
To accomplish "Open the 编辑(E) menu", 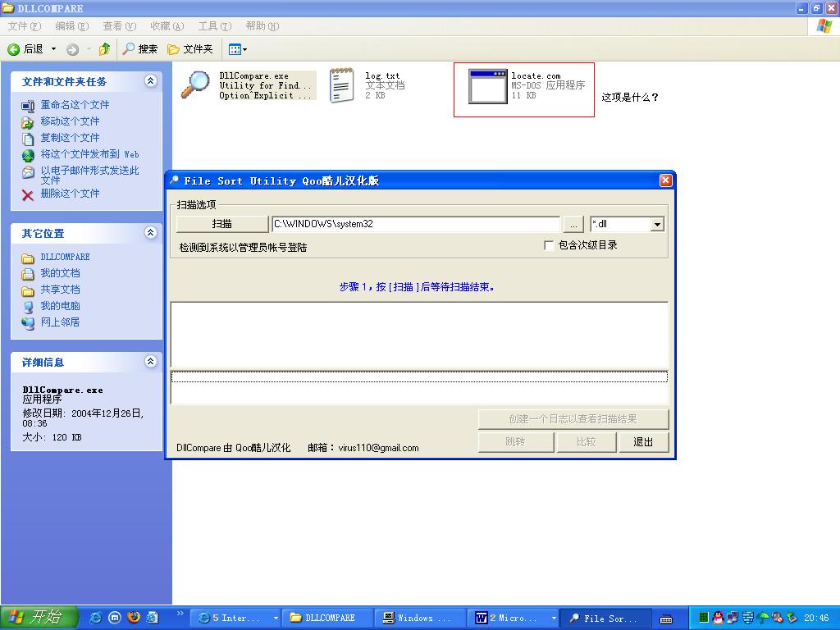I will (x=72, y=25).
